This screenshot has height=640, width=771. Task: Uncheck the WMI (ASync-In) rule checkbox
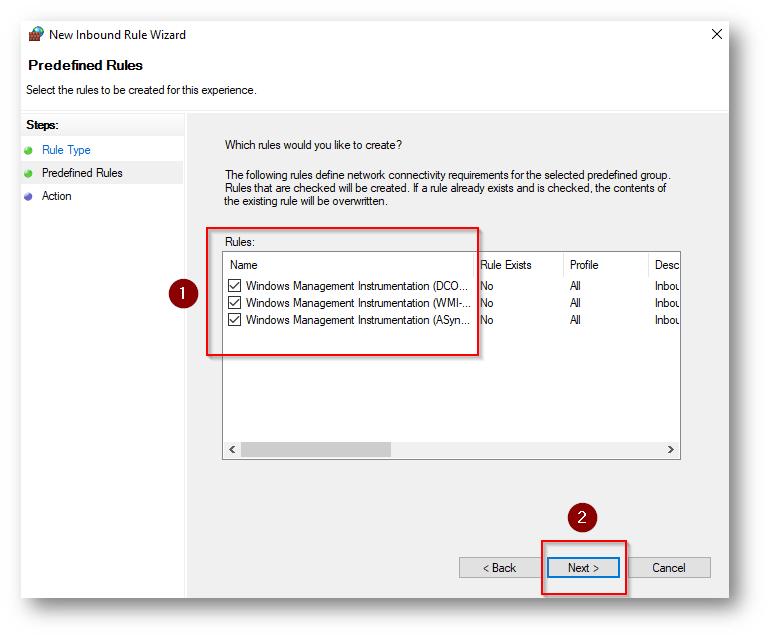tap(235, 320)
